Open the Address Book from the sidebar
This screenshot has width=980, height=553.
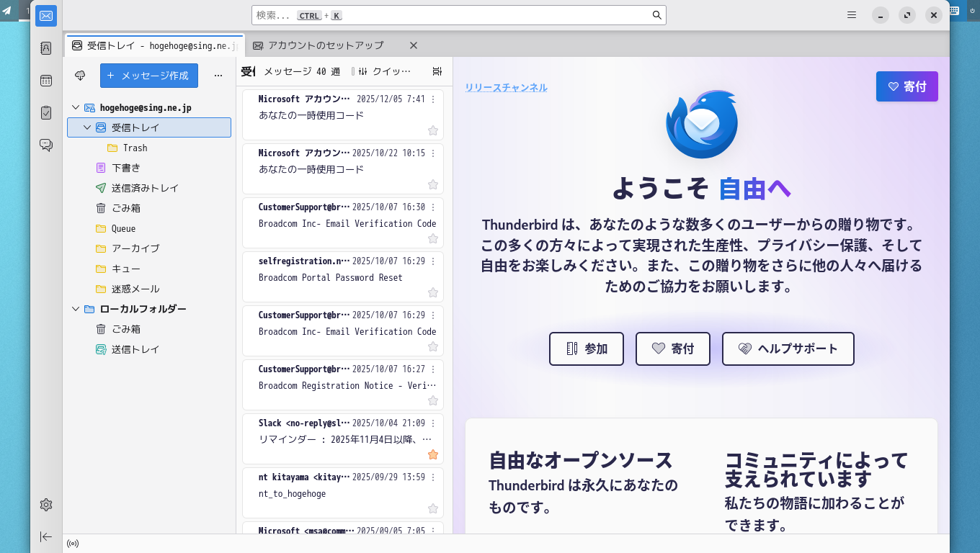click(x=46, y=48)
